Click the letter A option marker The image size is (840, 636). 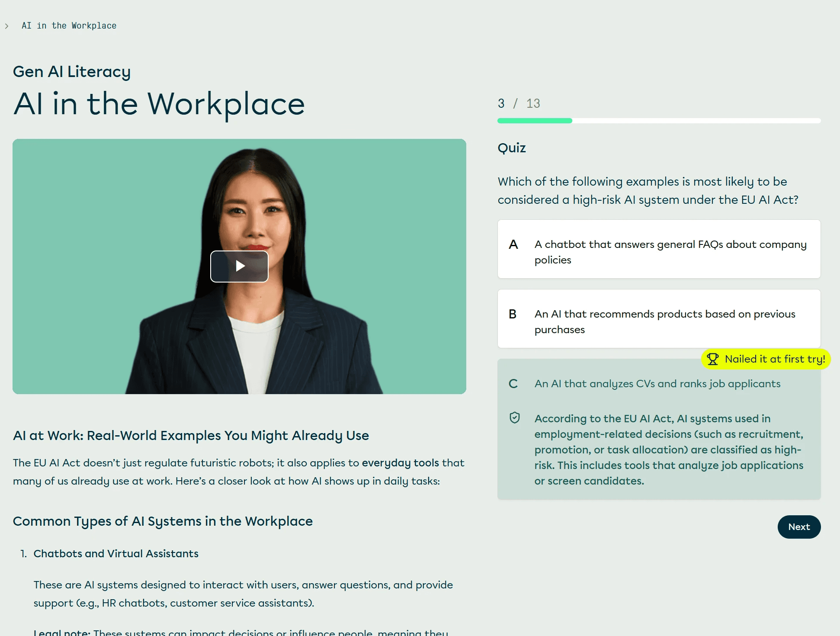tap(513, 245)
